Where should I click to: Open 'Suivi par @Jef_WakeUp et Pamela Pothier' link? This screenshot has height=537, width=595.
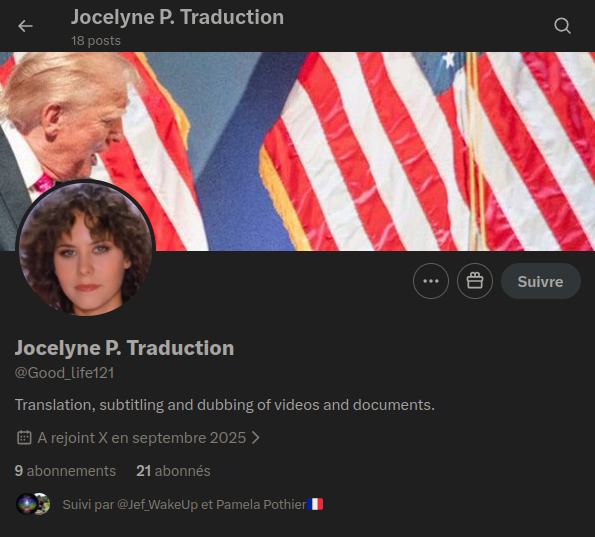pyautogui.click(x=193, y=504)
